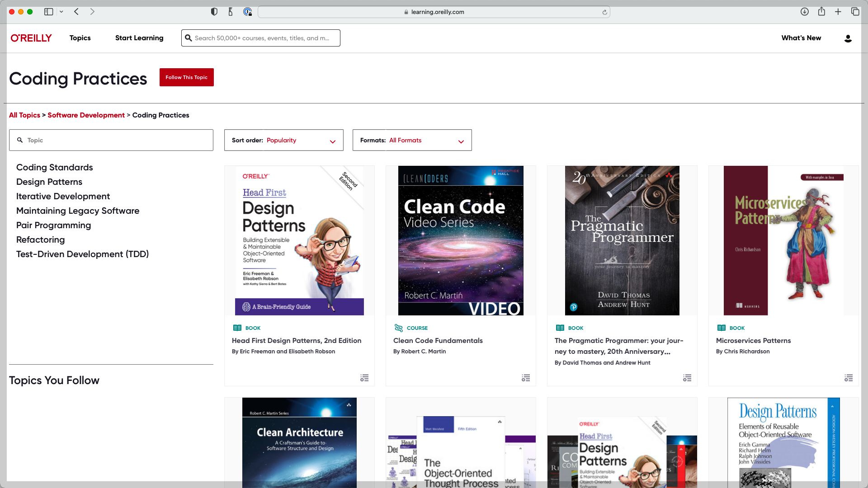Open Head First Design Patterns, 2nd Edition title
The image size is (868, 488).
click(x=297, y=341)
